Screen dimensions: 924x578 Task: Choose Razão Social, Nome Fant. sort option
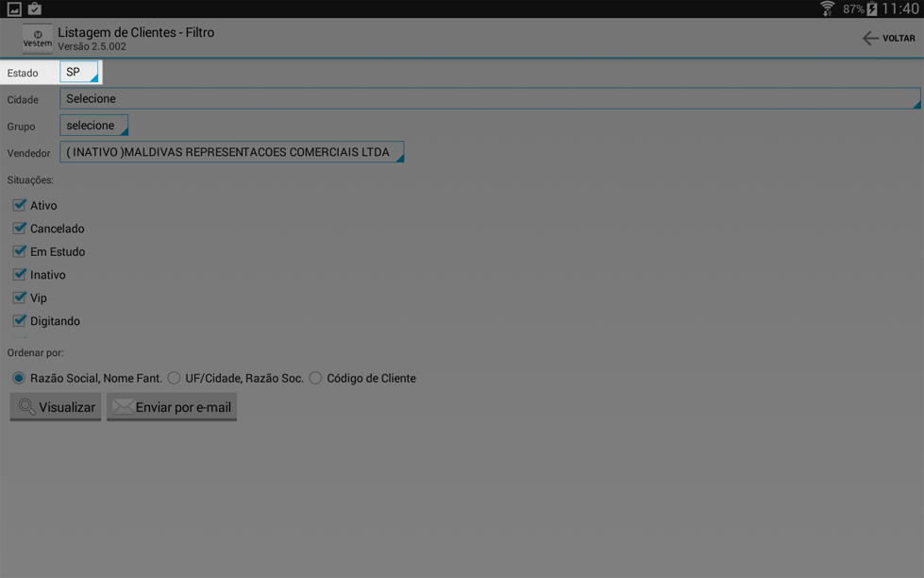click(x=19, y=378)
